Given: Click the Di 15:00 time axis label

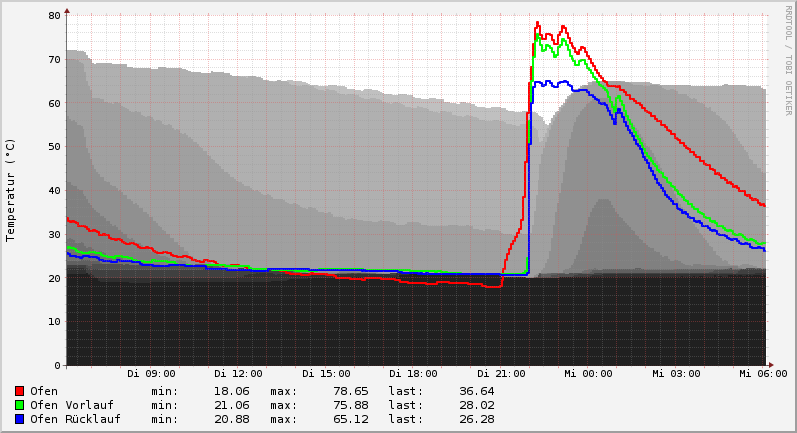Looking at the screenshot, I should click(x=326, y=374).
